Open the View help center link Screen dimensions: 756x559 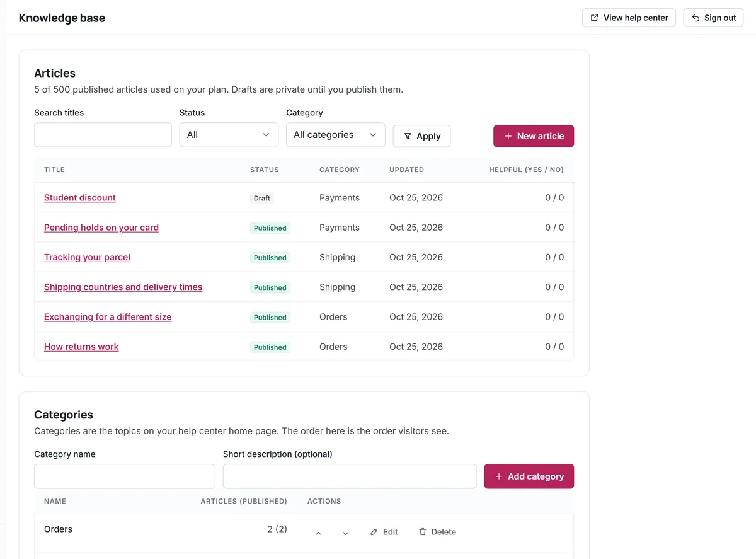coord(629,18)
